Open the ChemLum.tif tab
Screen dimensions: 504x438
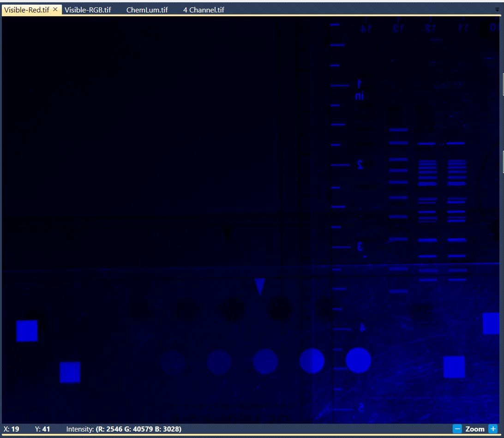[x=147, y=10]
